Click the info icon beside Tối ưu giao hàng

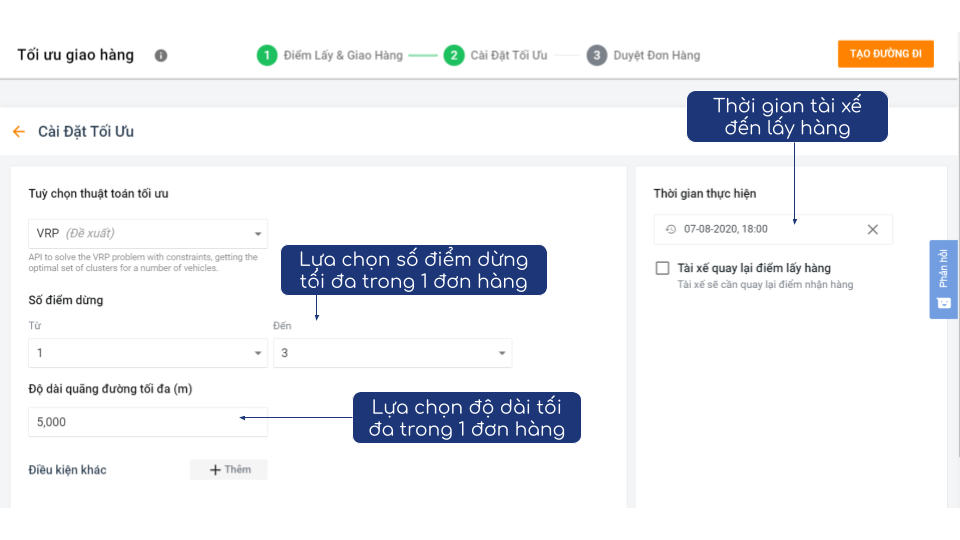pyautogui.click(x=161, y=56)
